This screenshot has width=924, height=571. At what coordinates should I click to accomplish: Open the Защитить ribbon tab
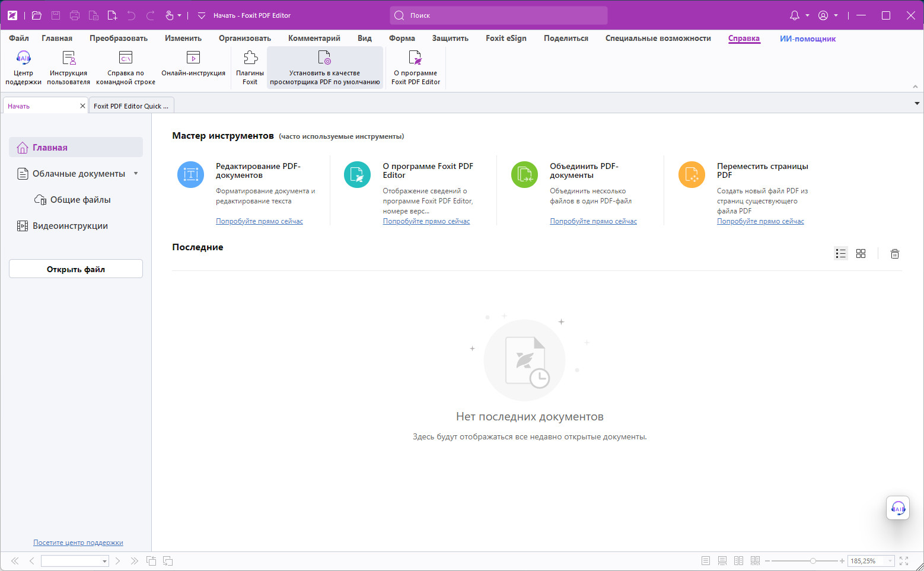pyautogui.click(x=450, y=39)
